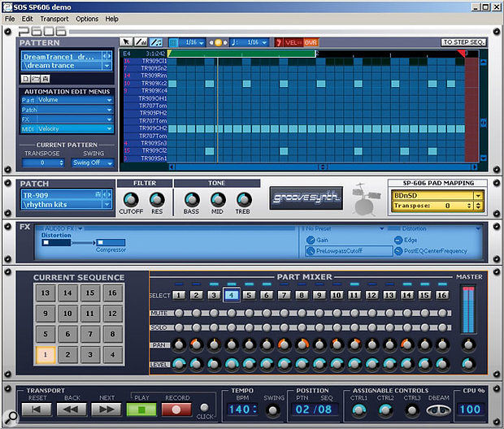
Task: Click the Filter Cutoff knob
Action: pos(131,200)
